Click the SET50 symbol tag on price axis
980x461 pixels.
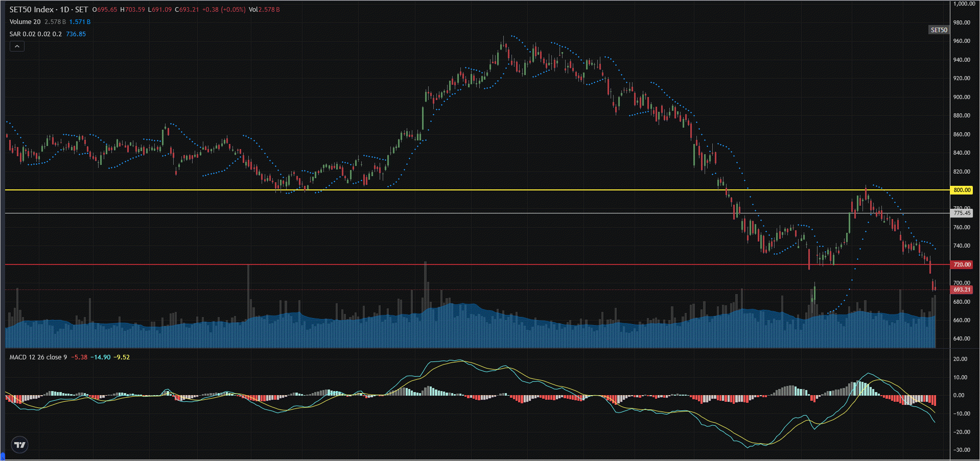pyautogui.click(x=939, y=30)
